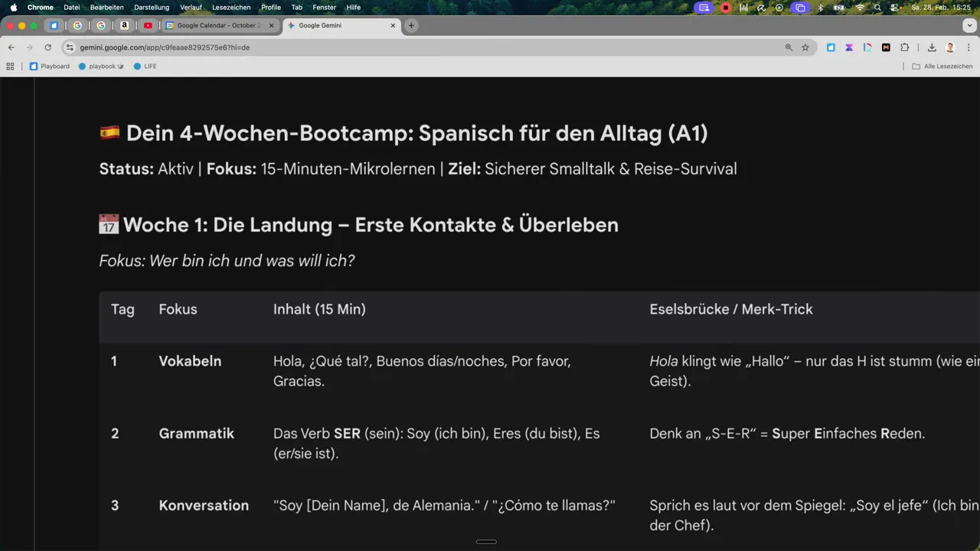Image resolution: width=980 pixels, height=551 pixels.
Task: Click inside the address bar URL field
Action: (x=163, y=47)
